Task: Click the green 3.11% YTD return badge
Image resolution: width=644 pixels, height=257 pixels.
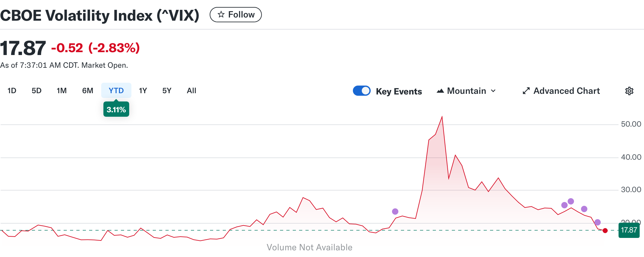Action: [x=116, y=109]
